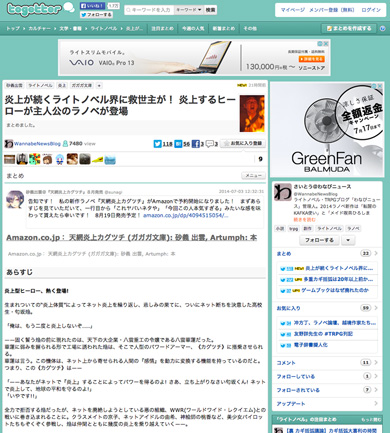Open ゲームブックはなぜ廃れたのか summary link

pyautogui.click(x=335, y=290)
